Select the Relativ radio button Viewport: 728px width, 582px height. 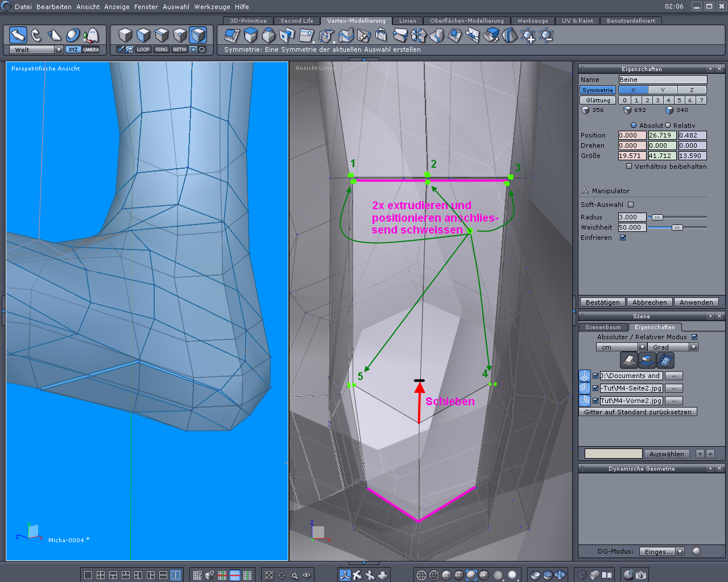[668, 126]
